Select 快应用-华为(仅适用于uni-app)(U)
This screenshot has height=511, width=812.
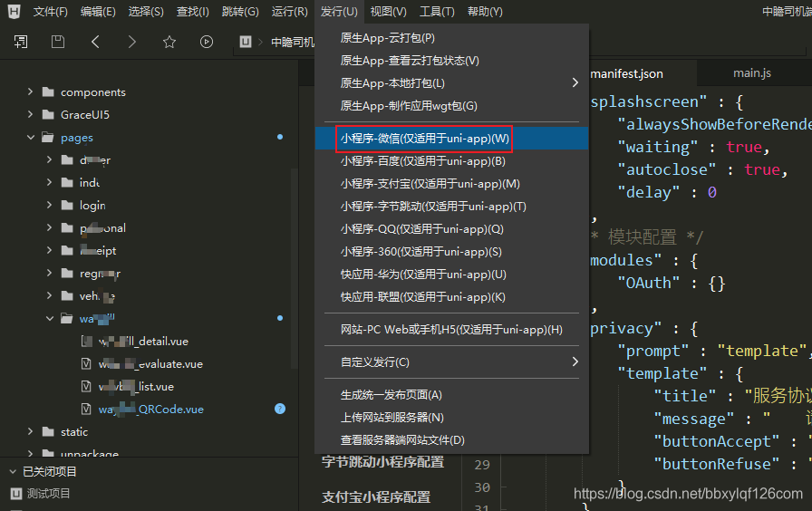[x=451, y=275]
